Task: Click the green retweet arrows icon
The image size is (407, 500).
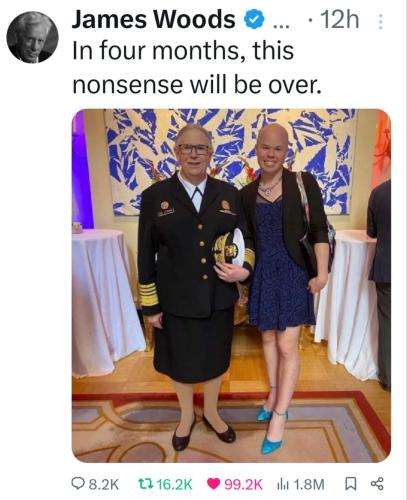Action: (x=146, y=483)
